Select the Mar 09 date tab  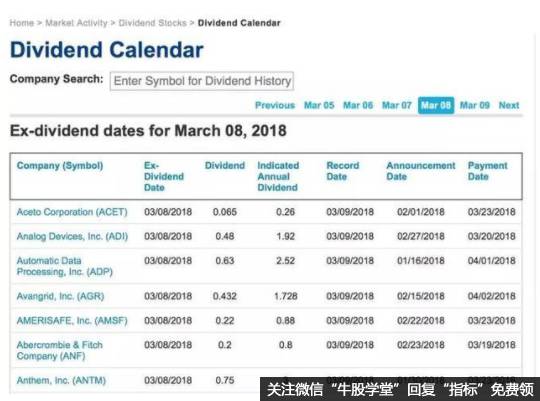[x=475, y=105]
